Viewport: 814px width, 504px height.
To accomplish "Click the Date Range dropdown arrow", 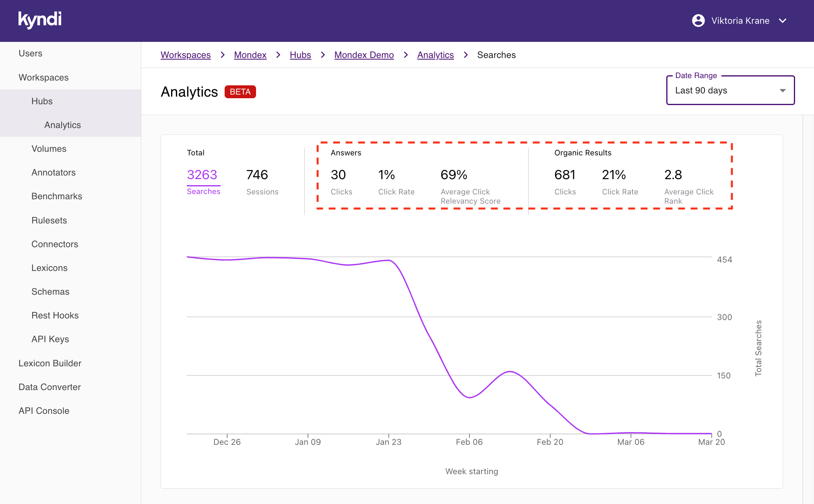I will click(783, 91).
